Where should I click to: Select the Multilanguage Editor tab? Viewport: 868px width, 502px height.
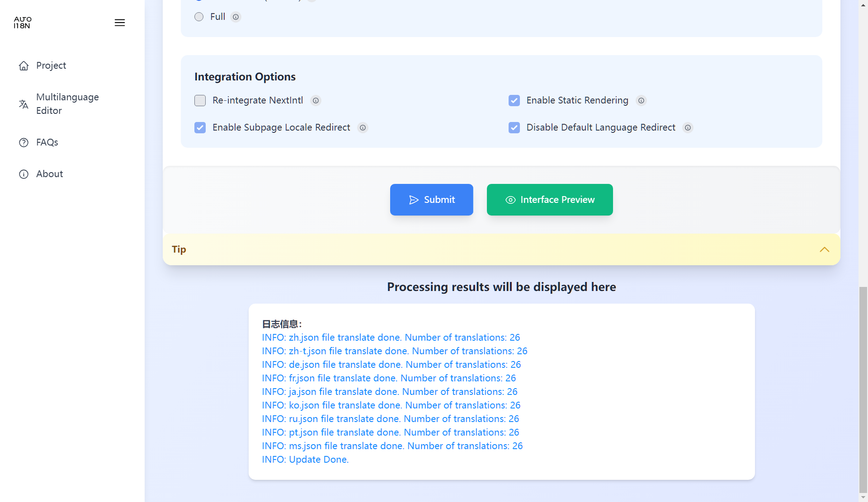67,103
